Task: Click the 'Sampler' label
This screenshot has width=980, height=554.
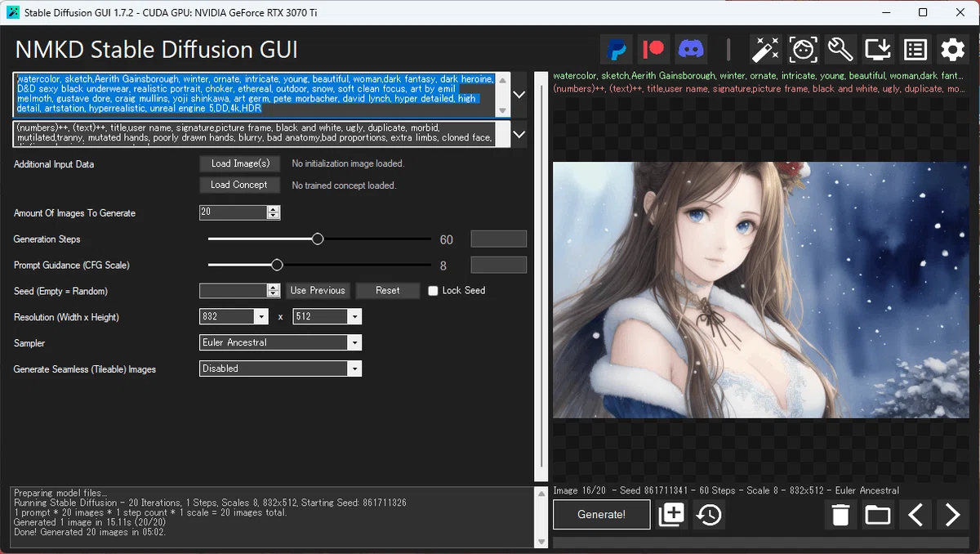Action: pos(29,343)
